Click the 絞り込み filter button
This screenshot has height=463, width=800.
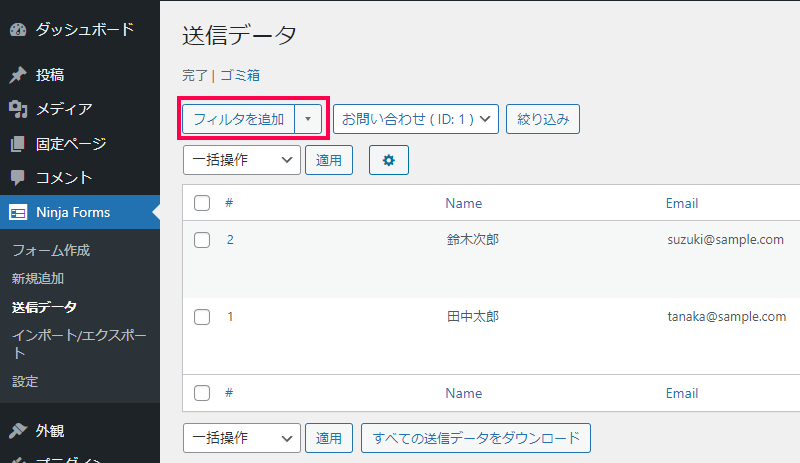pos(543,119)
